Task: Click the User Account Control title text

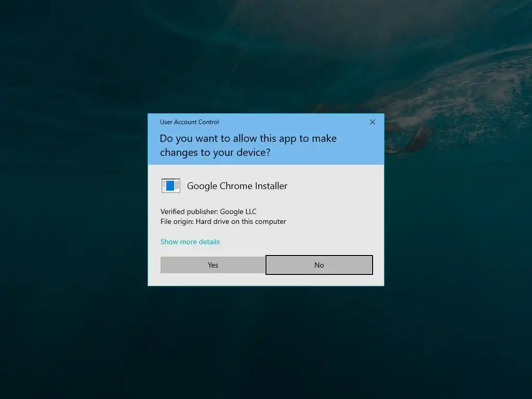Action: [189, 122]
